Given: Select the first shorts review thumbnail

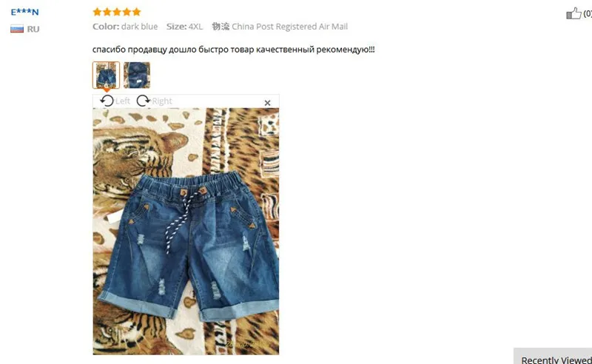Looking at the screenshot, I should (x=106, y=75).
